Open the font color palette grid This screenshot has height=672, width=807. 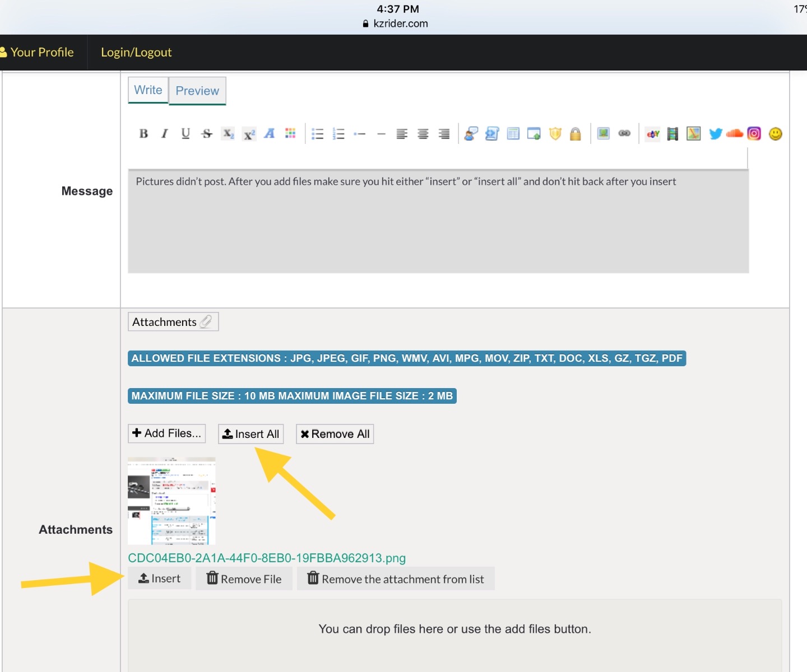pyautogui.click(x=290, y=133)
